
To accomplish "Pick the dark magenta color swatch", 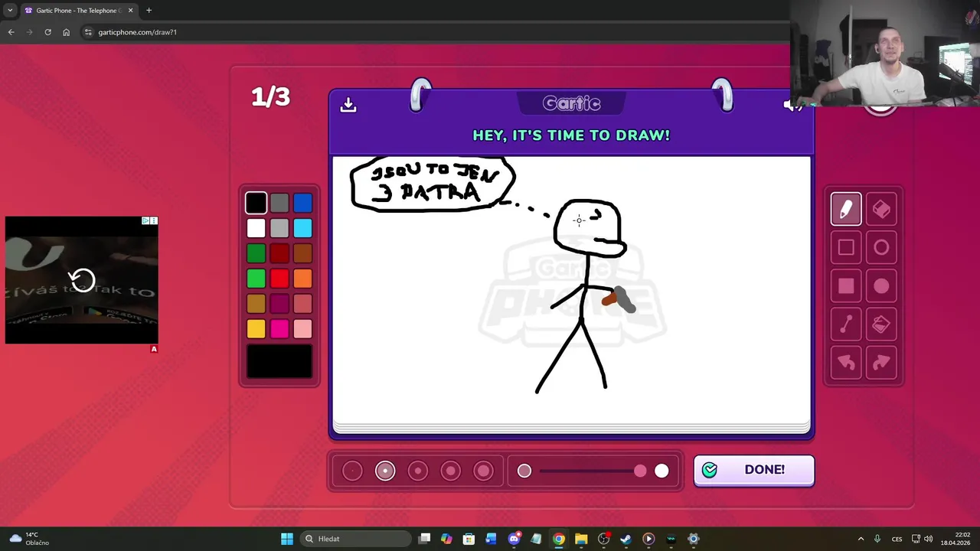I will point(279,304).
